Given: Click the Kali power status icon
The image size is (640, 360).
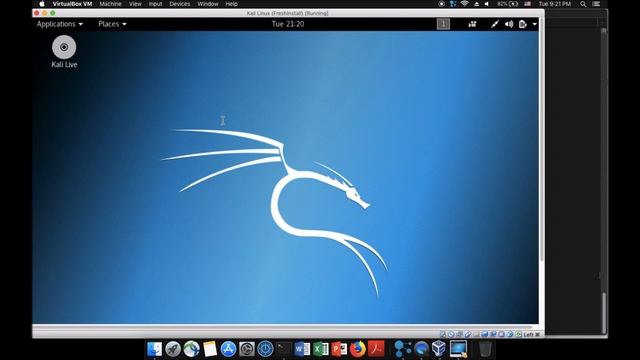Looking at the screenshot, I should [x=522, y=24].
